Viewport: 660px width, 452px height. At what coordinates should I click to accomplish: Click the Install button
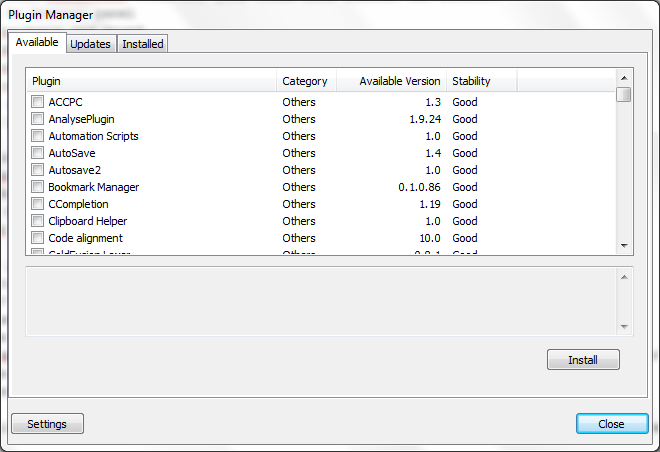click(583, 360)
